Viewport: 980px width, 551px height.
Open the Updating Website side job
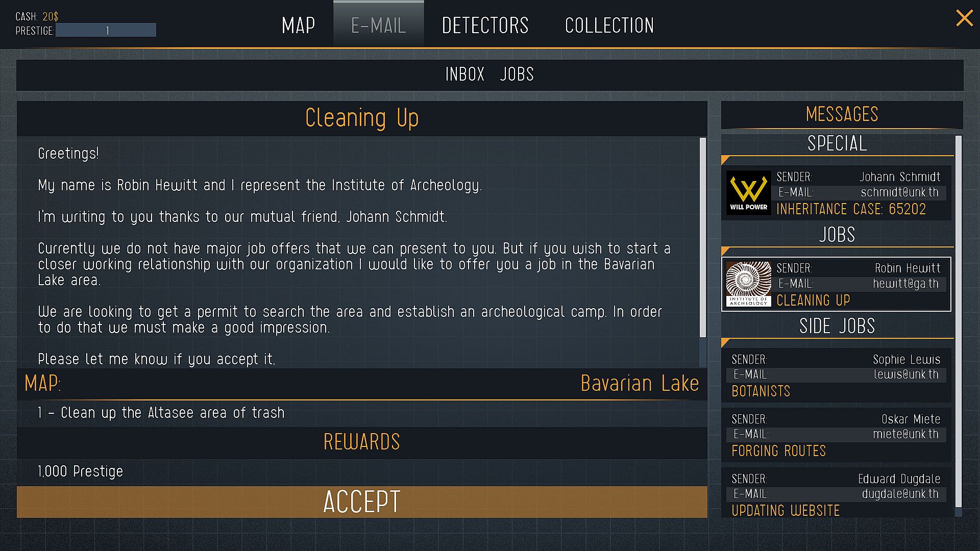pos(836,493)
